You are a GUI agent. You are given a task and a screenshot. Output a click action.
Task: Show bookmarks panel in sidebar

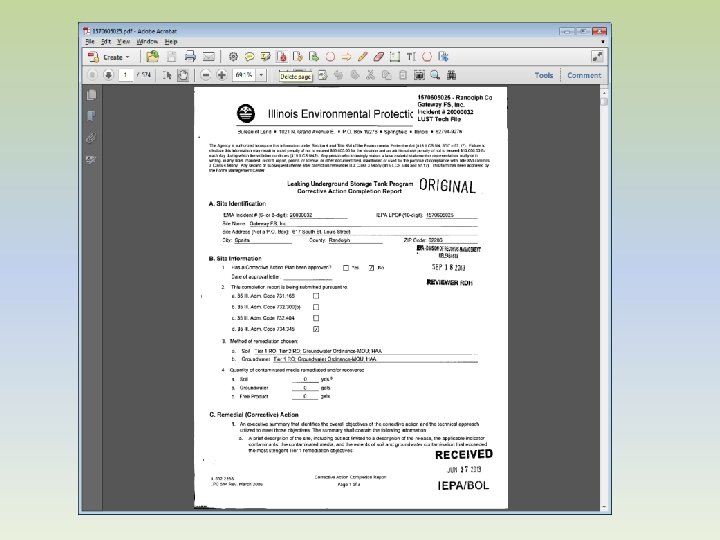91,116
